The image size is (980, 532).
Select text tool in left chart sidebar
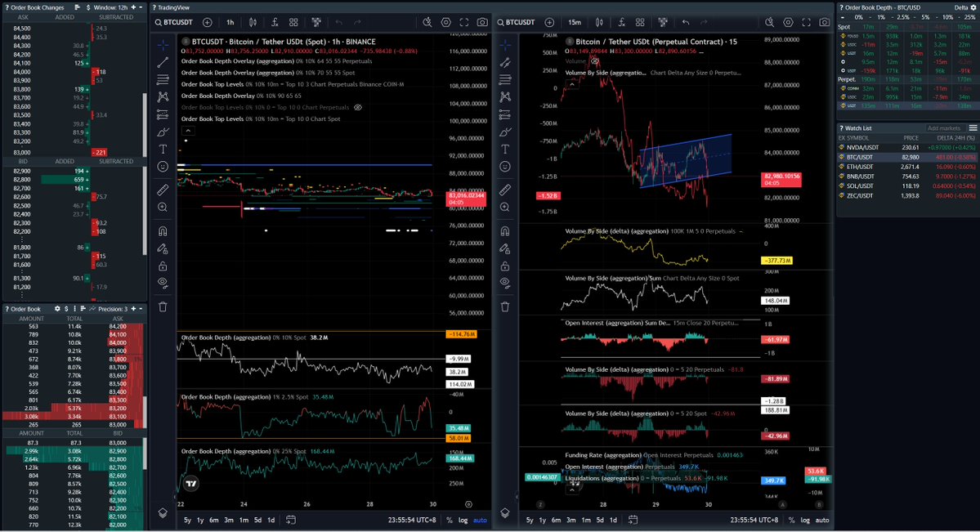click(x=163, y=150)
